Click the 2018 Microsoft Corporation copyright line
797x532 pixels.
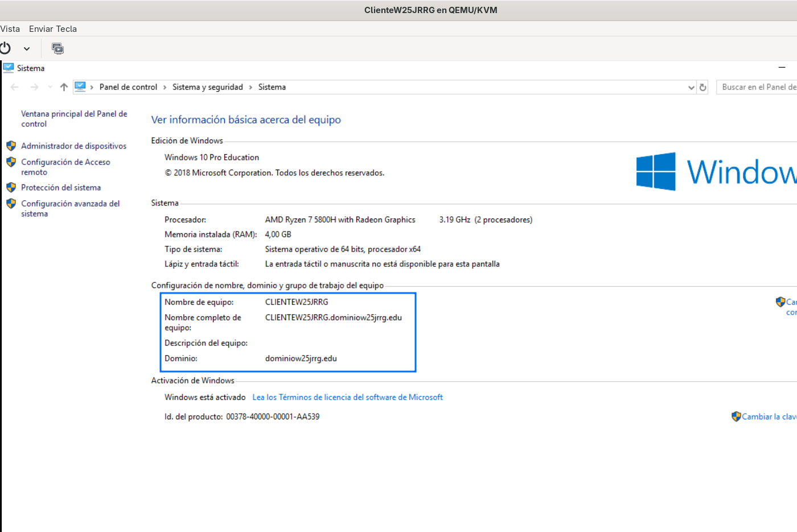coord(275,173)
